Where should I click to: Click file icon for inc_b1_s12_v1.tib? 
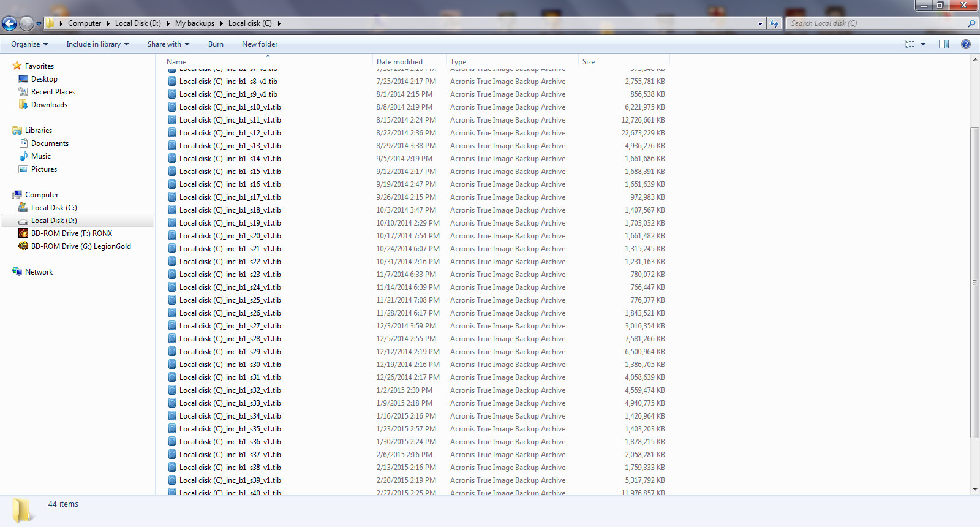tap(172, 133)
